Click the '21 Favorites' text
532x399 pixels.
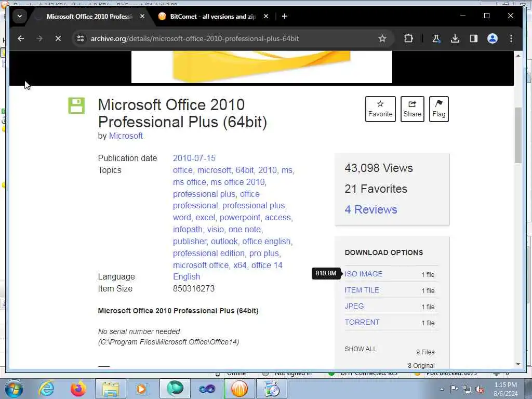[376, 189]
